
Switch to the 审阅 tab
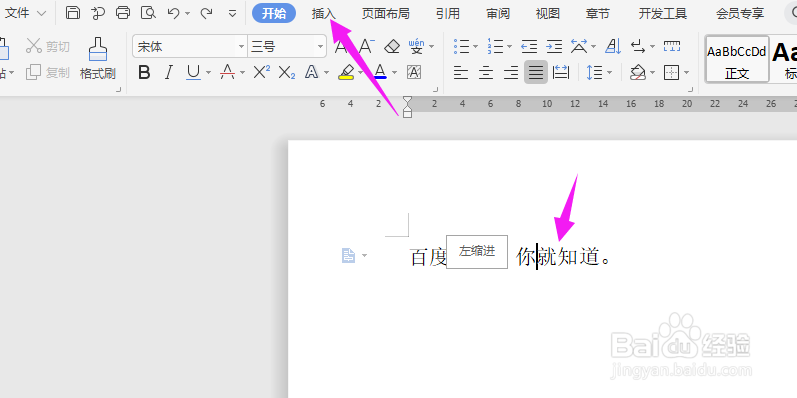498,14
